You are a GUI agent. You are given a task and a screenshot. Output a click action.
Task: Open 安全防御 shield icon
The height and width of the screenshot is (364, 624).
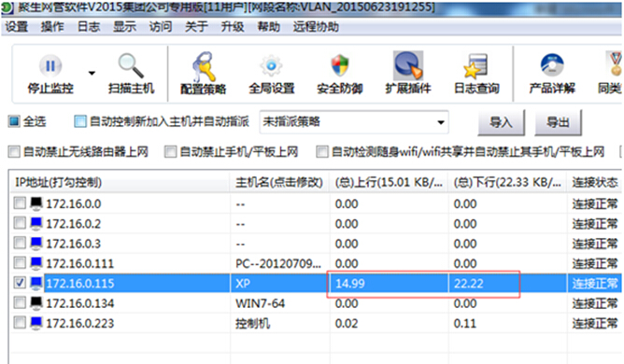(340, 65)
